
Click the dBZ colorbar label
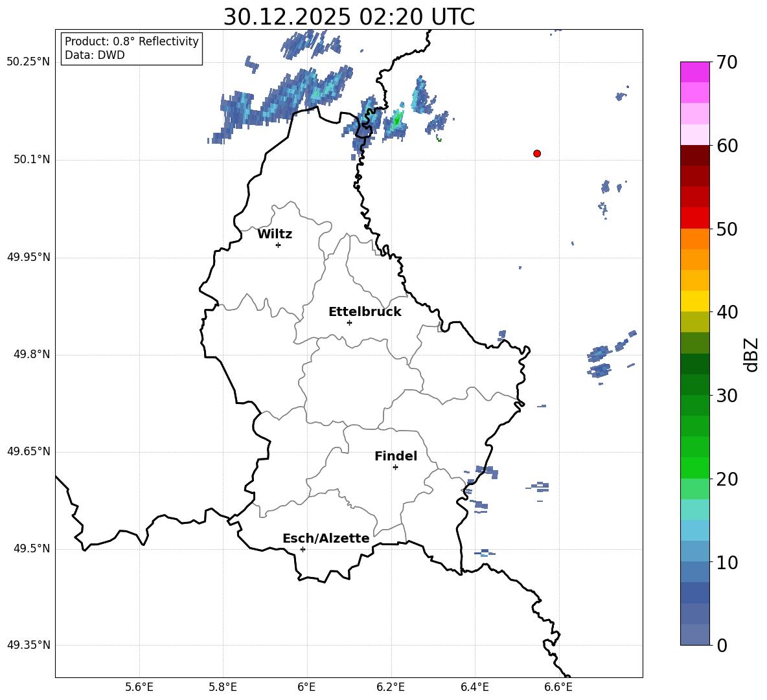pos(751,354)
